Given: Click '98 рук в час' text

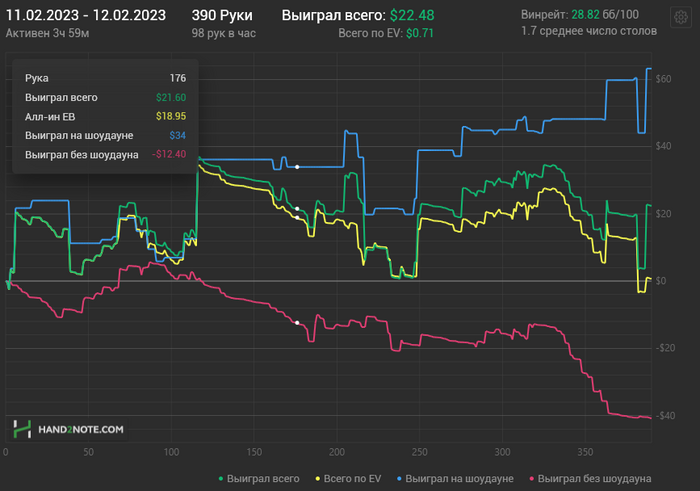Looking at the screenshot, I should coord(224,33).
